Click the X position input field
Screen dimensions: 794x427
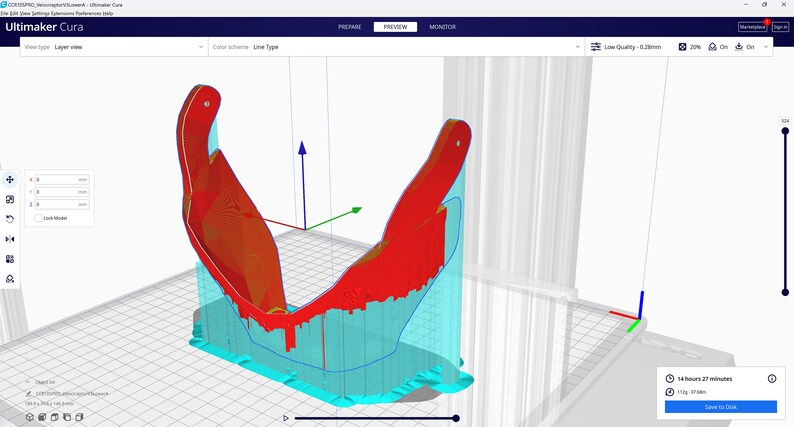(x=62, y=179)
